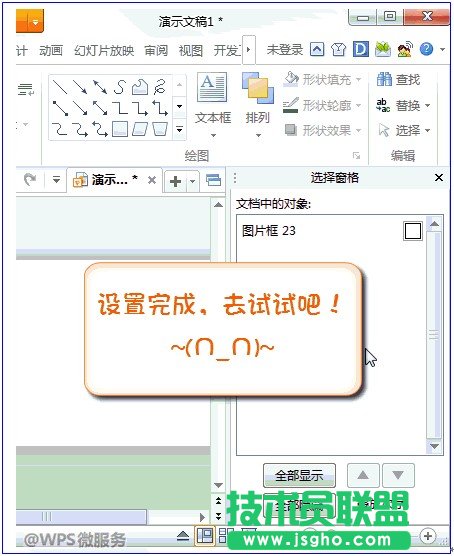Image resolution: width=454 pixels, height=556 pixels.
Task: Toggle visibility checkbox for 图片框 23
Action: pos(413,231)
